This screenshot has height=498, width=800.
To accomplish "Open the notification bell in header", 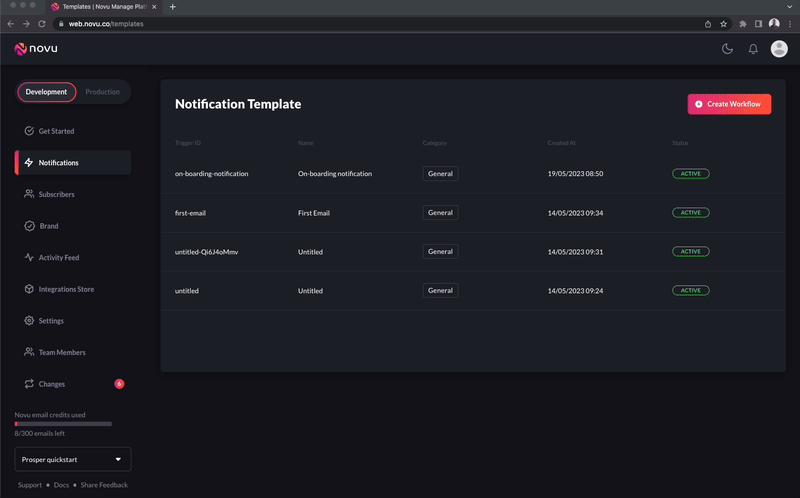I will (x=753, y=49).
